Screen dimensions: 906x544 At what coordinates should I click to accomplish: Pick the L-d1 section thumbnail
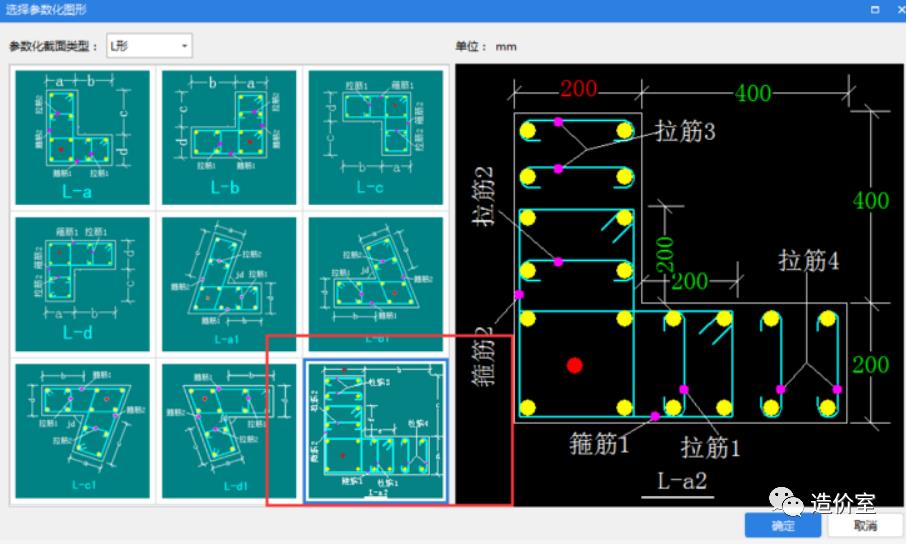tap(229, 431)
